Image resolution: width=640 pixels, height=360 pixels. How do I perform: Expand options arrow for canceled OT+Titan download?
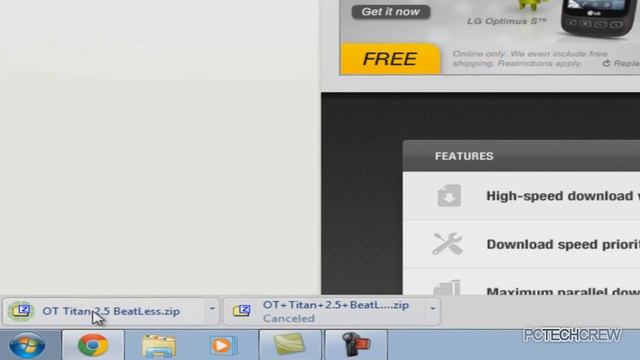tap(433, 309)
